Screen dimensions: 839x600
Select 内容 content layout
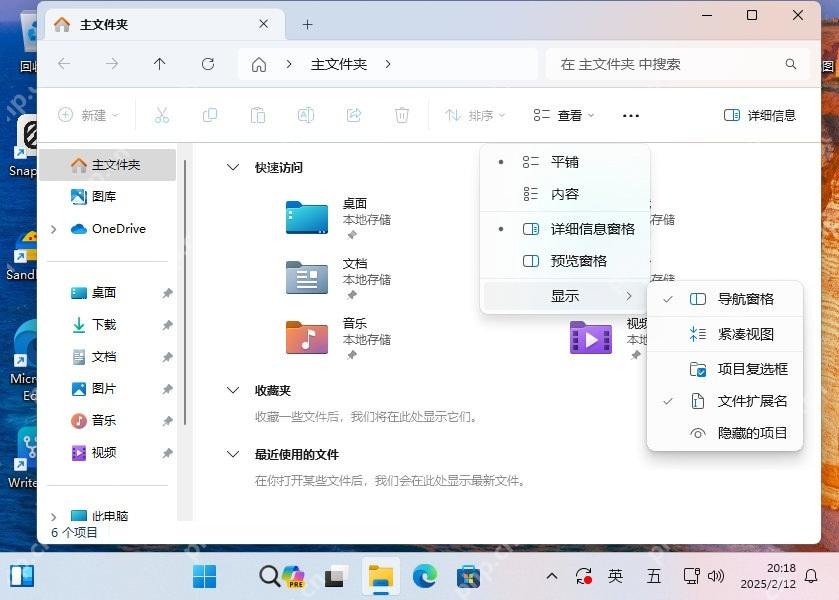[565, 194]
